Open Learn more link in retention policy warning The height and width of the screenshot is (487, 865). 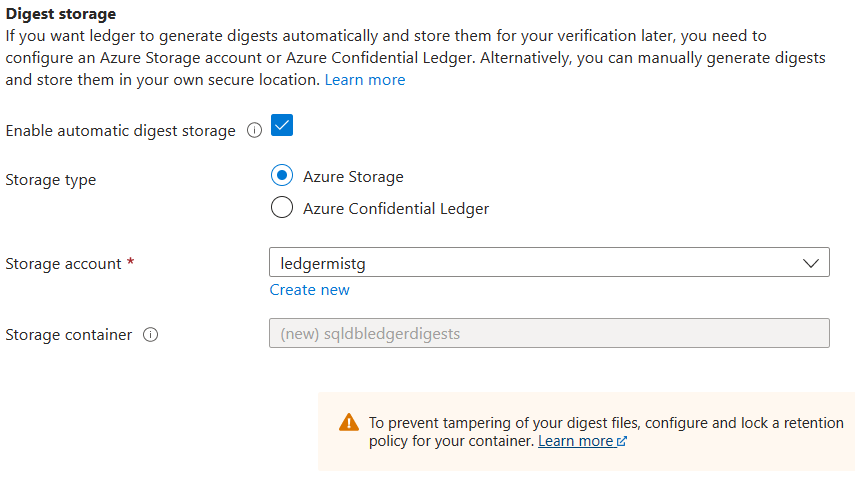pyautogui.click(x=575, y=441)
